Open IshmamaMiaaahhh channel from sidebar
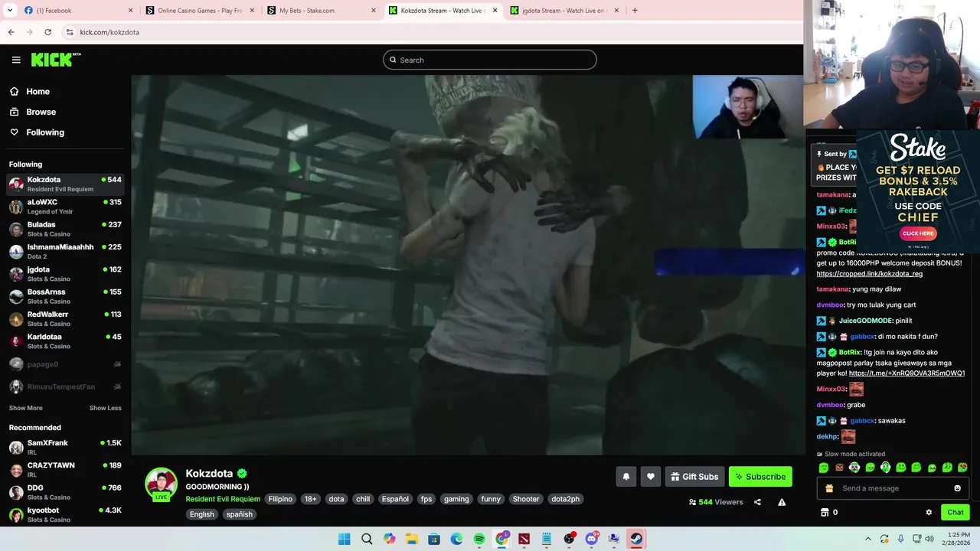Screen dimensions: 980x551 click(65, 251)
